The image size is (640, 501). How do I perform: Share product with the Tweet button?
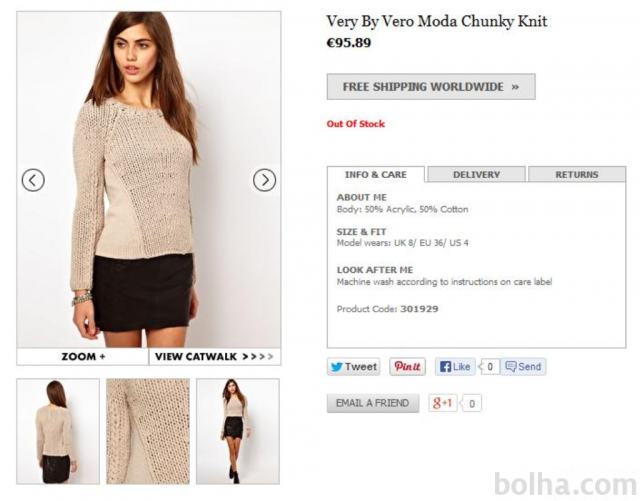click(x=353, y=367)
